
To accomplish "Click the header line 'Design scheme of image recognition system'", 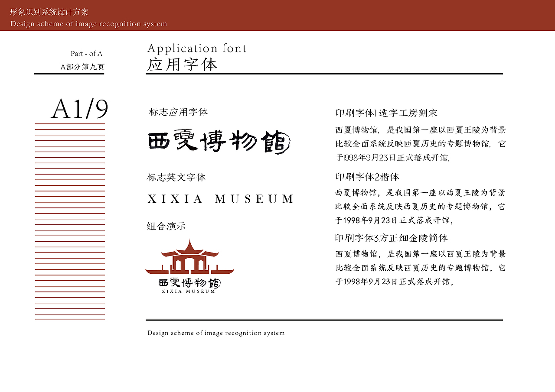I will click(88, 24).
